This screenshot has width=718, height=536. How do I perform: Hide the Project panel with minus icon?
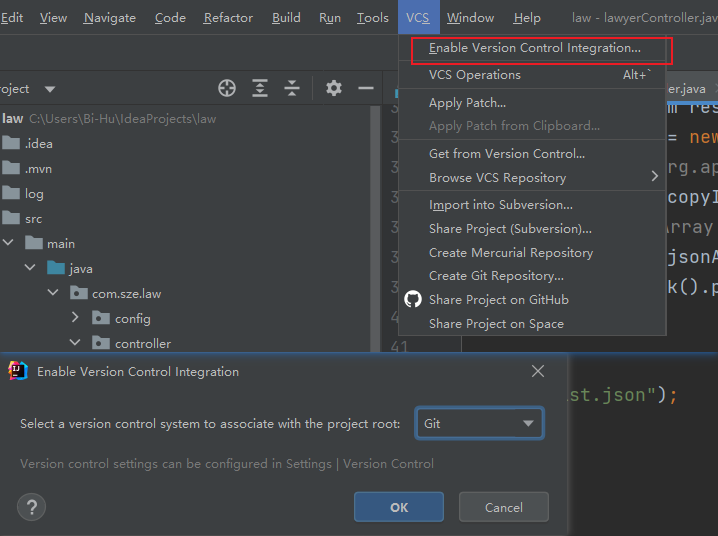point(366,88)
